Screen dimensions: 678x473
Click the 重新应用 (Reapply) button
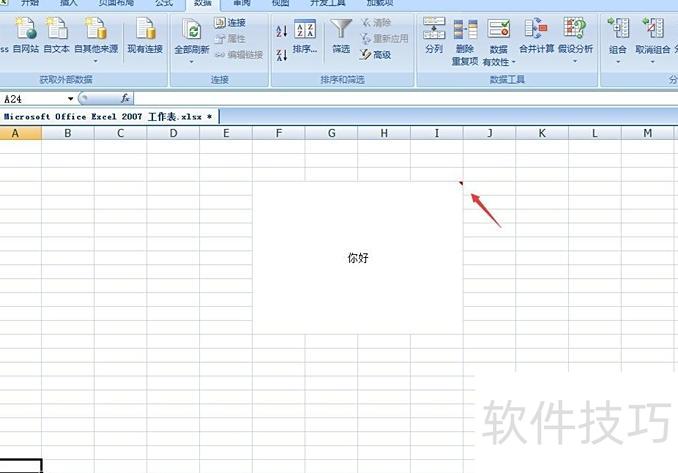[384, 39]
